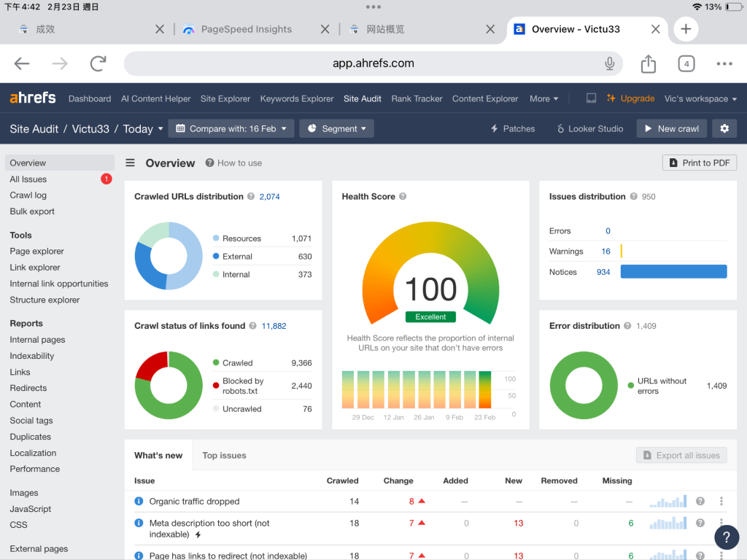Screen dimensions: 747x560
Task: Open the help question mark bubble
Action: [x=727, y=537]
